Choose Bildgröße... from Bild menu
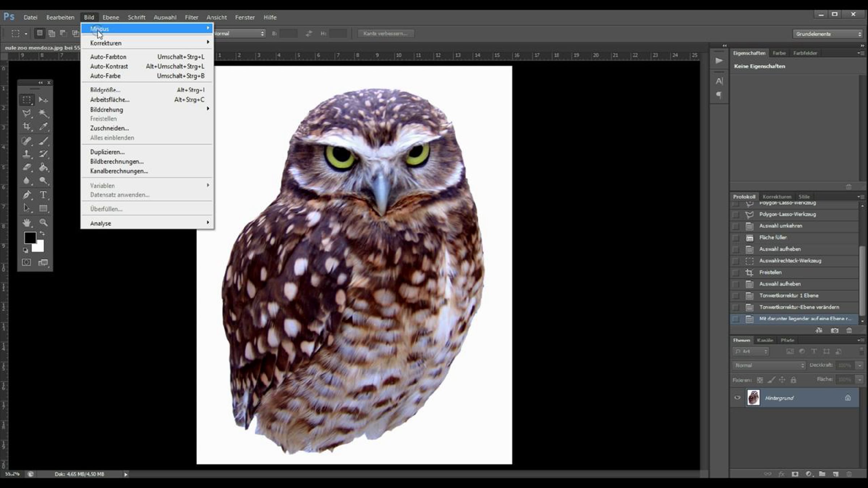The height and width of the screenshot is (488, 868). click(x=105, y=90)
